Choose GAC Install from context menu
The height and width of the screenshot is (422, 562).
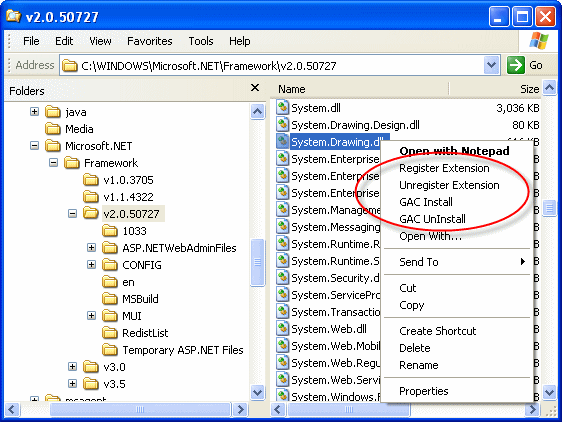click(x=457, y=202)
